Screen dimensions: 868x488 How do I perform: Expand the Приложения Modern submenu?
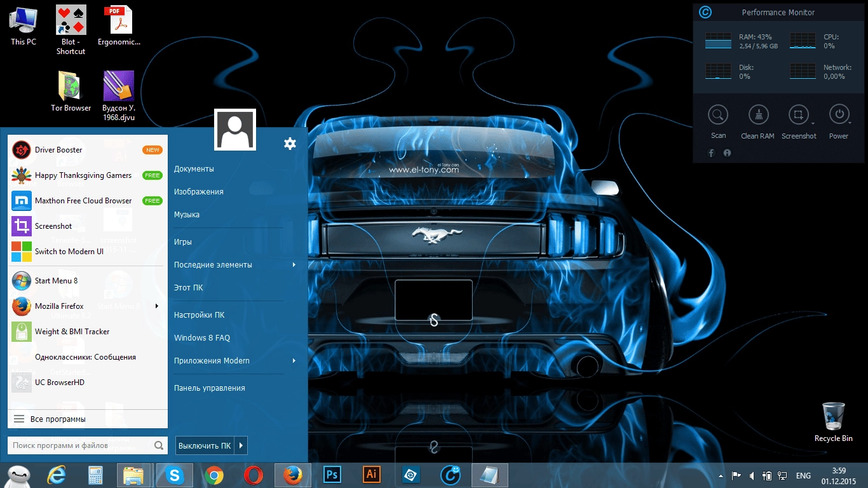click(294, 361)
